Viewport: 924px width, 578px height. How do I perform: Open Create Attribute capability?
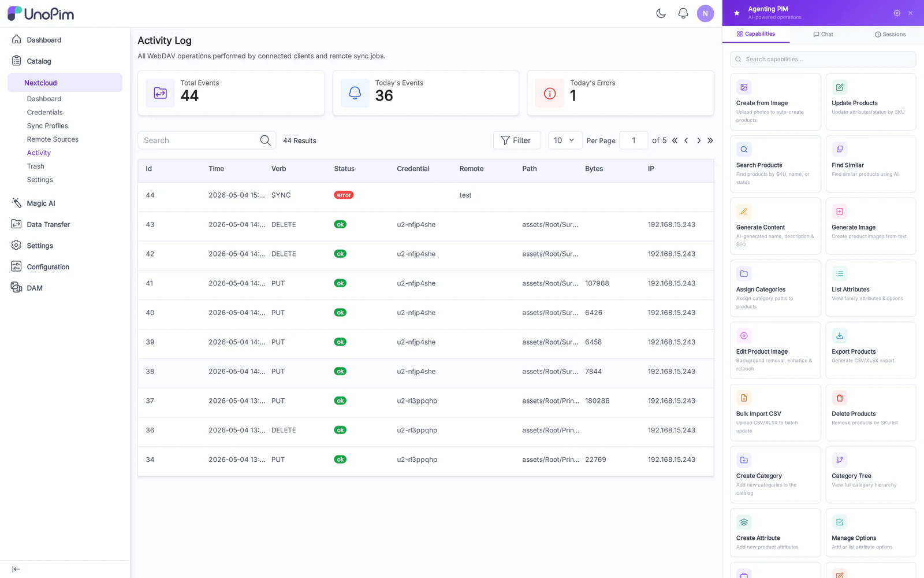[775, 532]
